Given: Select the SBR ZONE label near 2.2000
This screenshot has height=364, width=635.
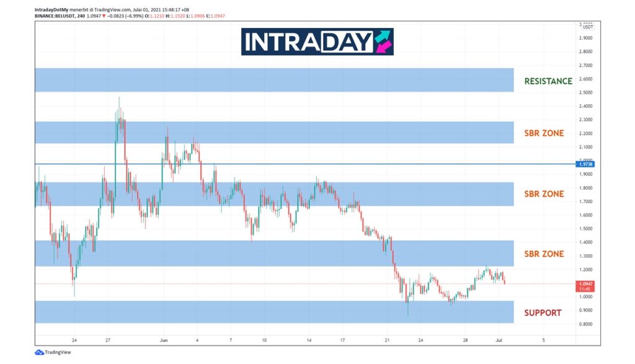Looking at the screenshot, I should (x=544, y=133).
